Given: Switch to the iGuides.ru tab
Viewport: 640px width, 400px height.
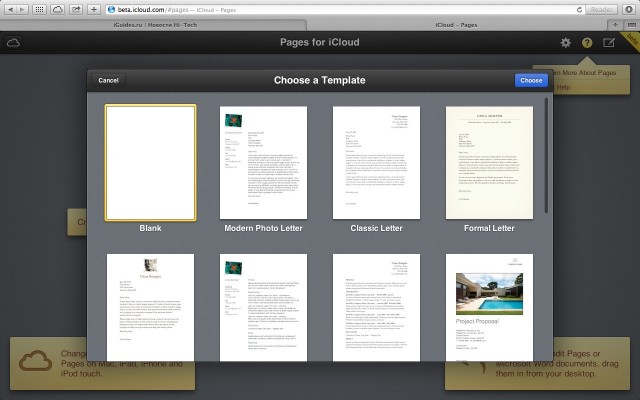Looking at the screenshot, I should (x=155, y=25).
